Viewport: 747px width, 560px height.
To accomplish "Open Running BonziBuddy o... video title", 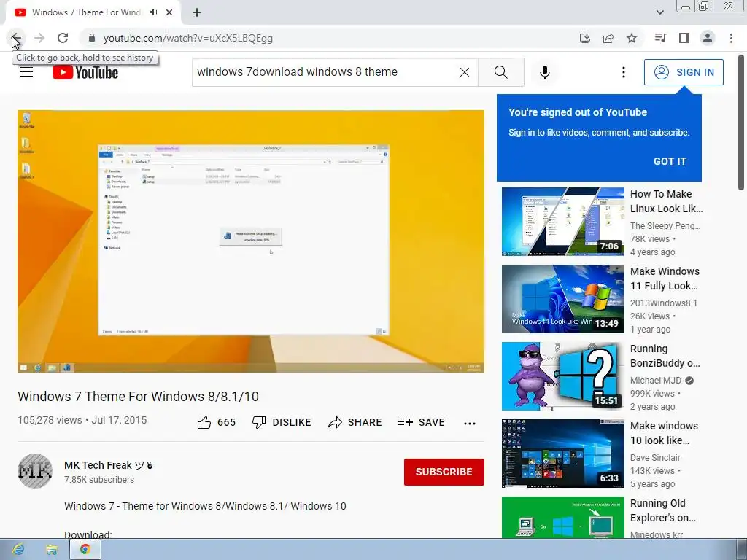I will point(665,356).
